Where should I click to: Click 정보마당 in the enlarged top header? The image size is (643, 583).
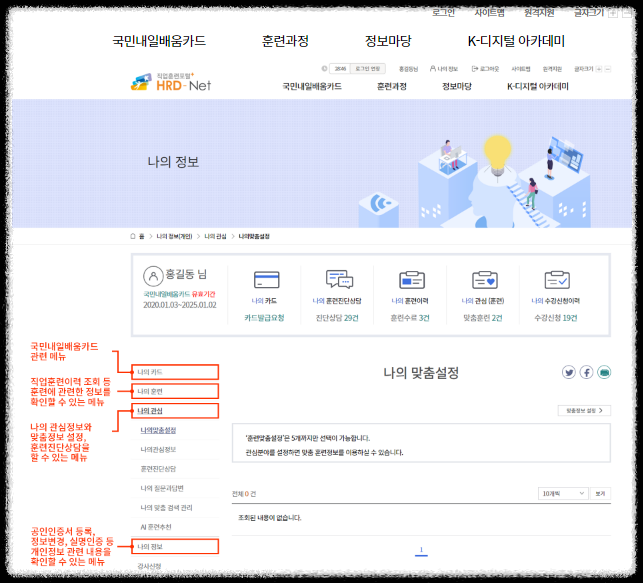(x=388, y=41)
